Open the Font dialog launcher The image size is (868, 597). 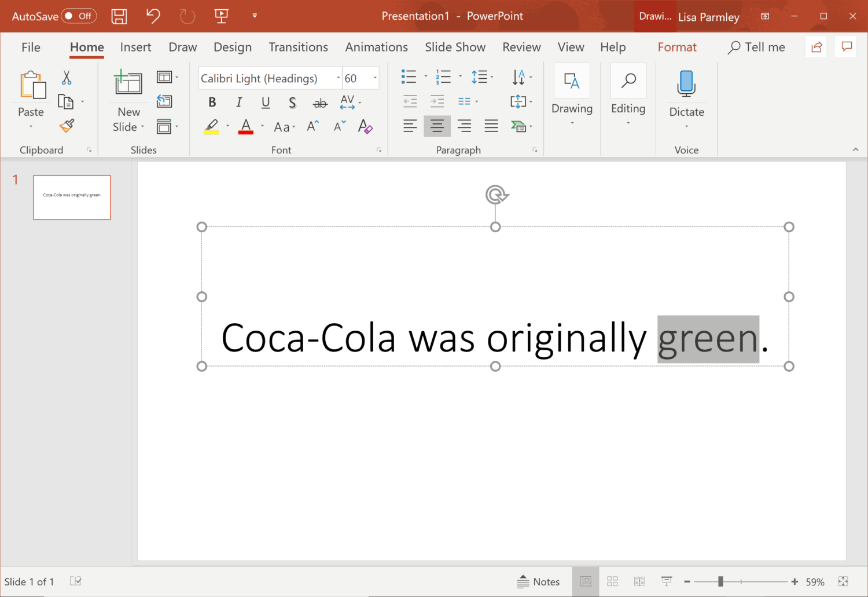pos(379,150)
